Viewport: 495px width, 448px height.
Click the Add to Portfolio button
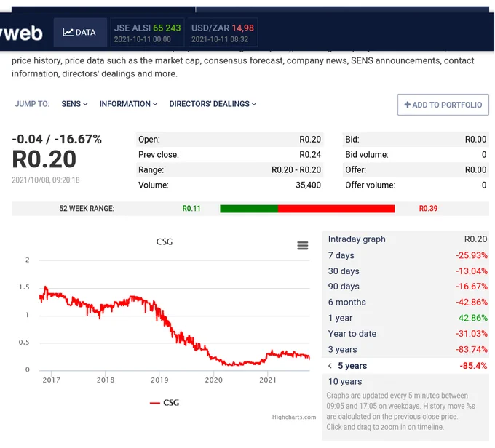[443, 105]
